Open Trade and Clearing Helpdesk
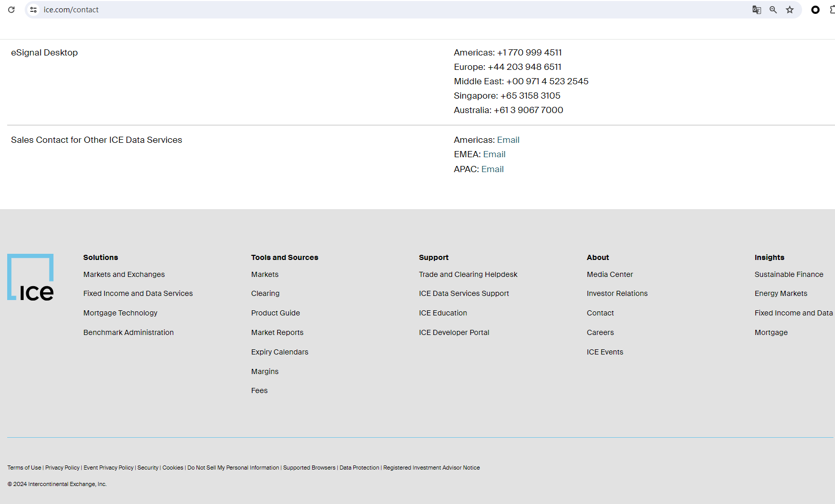Image resolution: width=835 pixels, height=504 pixels. pos(468,274)
